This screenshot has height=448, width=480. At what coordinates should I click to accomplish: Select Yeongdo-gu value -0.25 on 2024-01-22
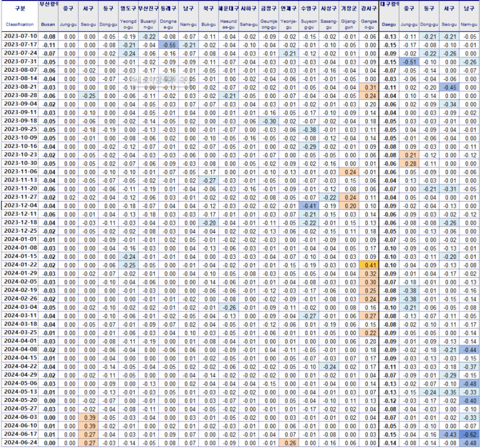tap(128, 265)
